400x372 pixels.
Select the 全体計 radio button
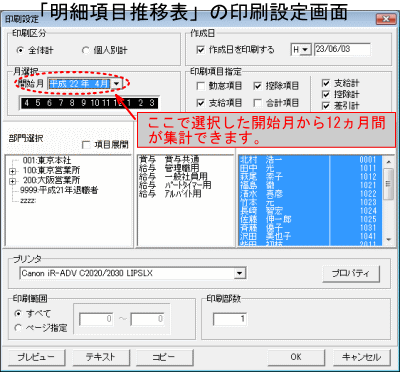[20, 50]
